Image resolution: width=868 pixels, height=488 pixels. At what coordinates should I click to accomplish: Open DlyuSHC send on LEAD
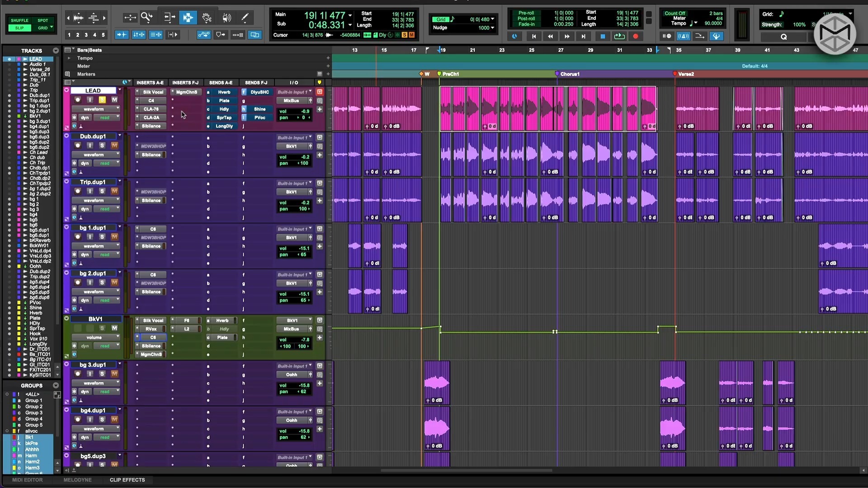[x=259, y=92]
